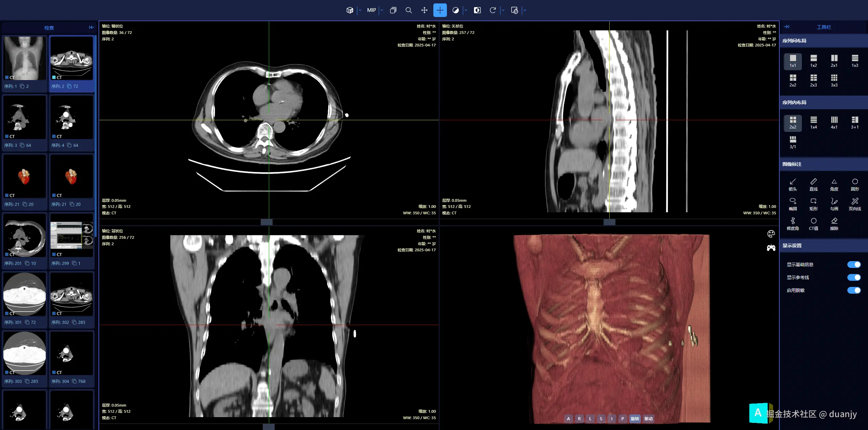Open the heart 3D series thumbnail
The width and height of the screenshot is (868, 430).
click(24, 176)
